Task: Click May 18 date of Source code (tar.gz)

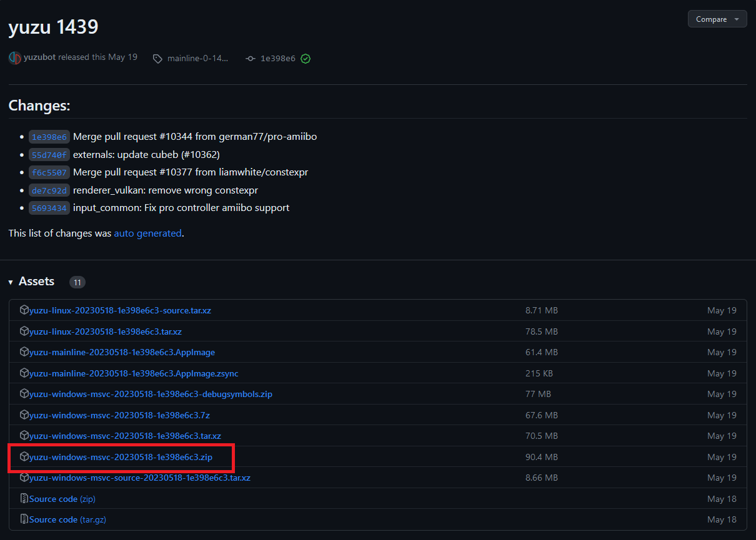Action: 722,519
